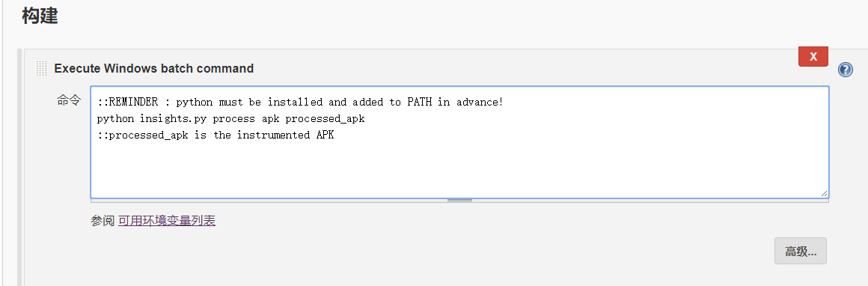Viewport: 868px width, 286px height.
Task: Click the resize bar below command box
Action: tap(459, 200)
